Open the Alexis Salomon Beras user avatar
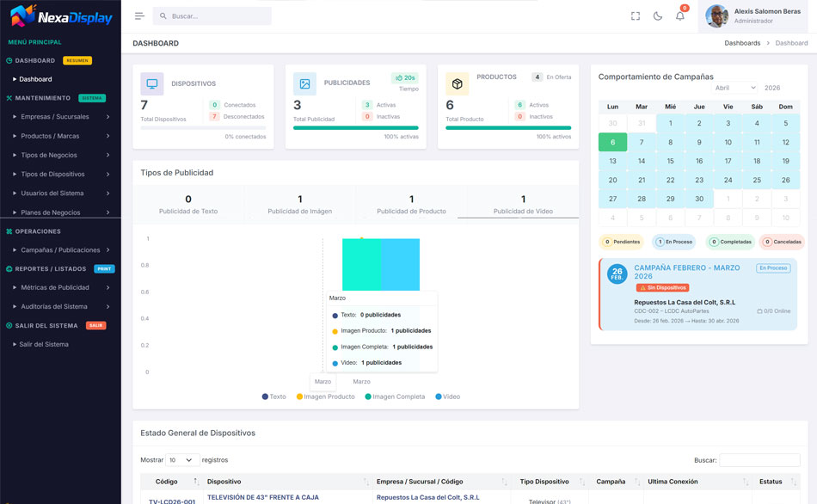The height and width of the screenshot is (504, 817). (x=716, y=16)
